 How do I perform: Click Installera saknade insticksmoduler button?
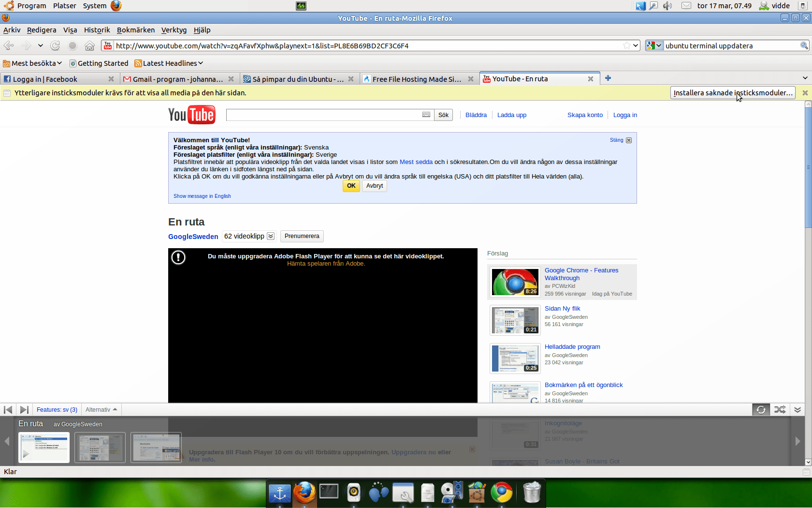pyautogui.click(x=733, y=93)
